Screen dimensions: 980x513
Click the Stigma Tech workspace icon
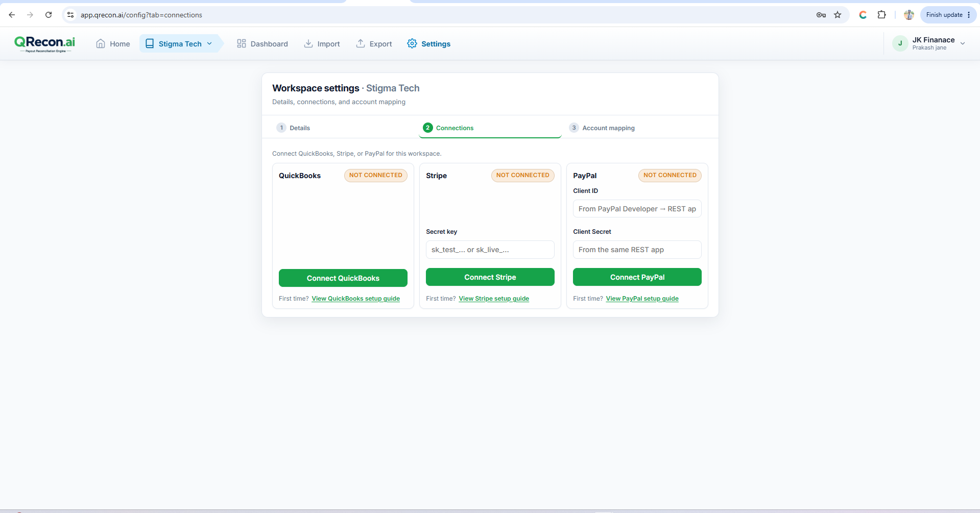pos(150,44)
